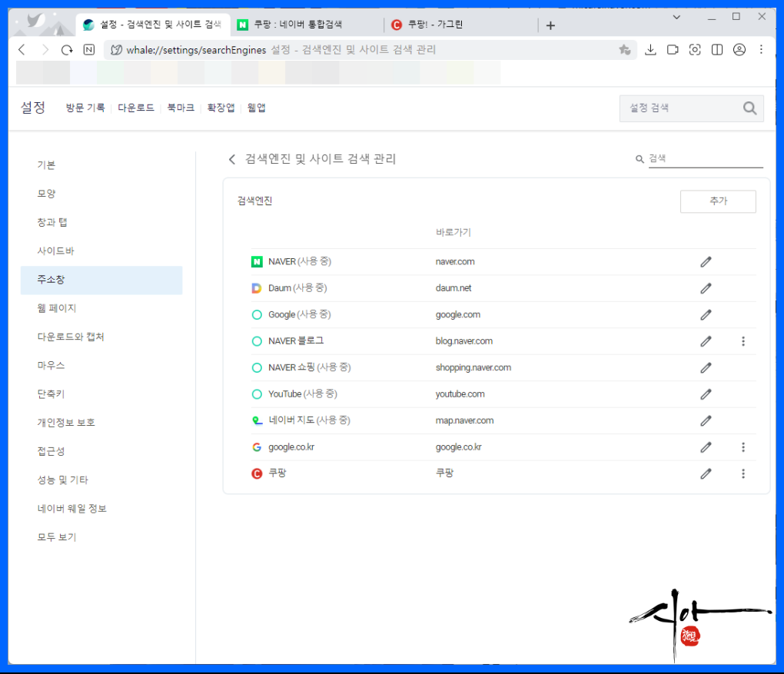This screenshot has width=784, height=674.
Task: Switch to the 쿠팡 : 네이버 통합검색 tab
Action: point(307,25)
